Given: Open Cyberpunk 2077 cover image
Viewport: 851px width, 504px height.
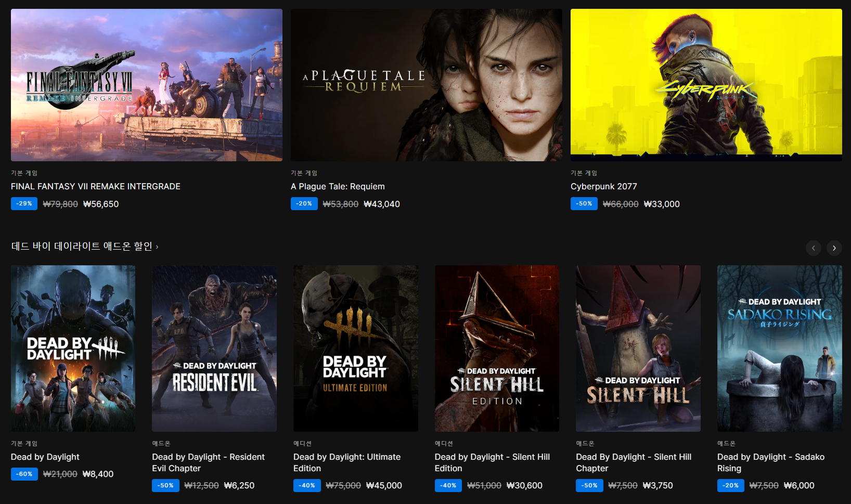Looking at the screenshot, I should [x=706, y=85].
